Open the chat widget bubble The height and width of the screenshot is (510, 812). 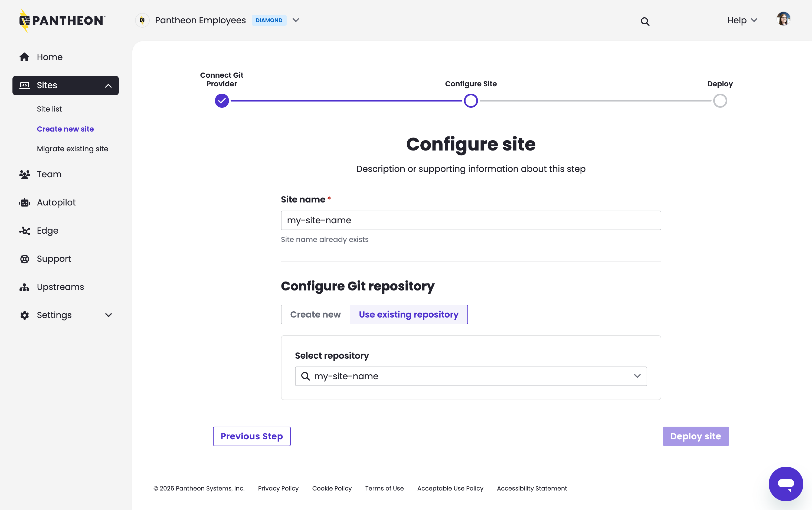[786, 484]
